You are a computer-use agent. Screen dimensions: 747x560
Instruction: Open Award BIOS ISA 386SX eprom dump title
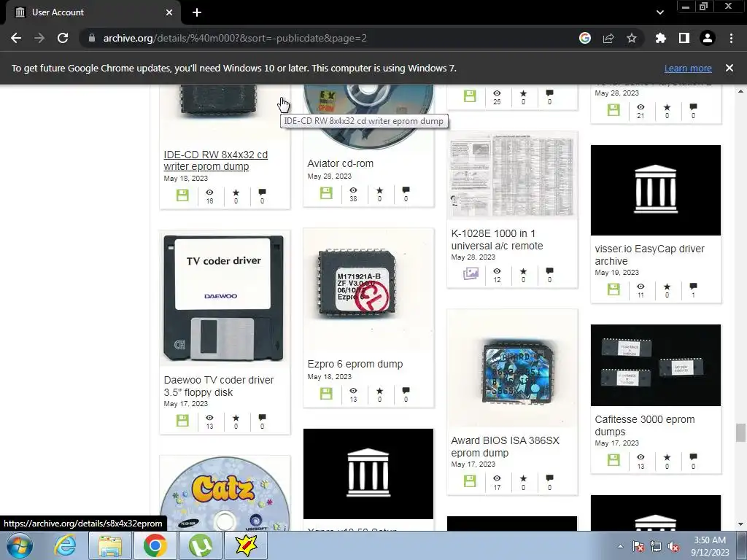[x=505, y=447]
